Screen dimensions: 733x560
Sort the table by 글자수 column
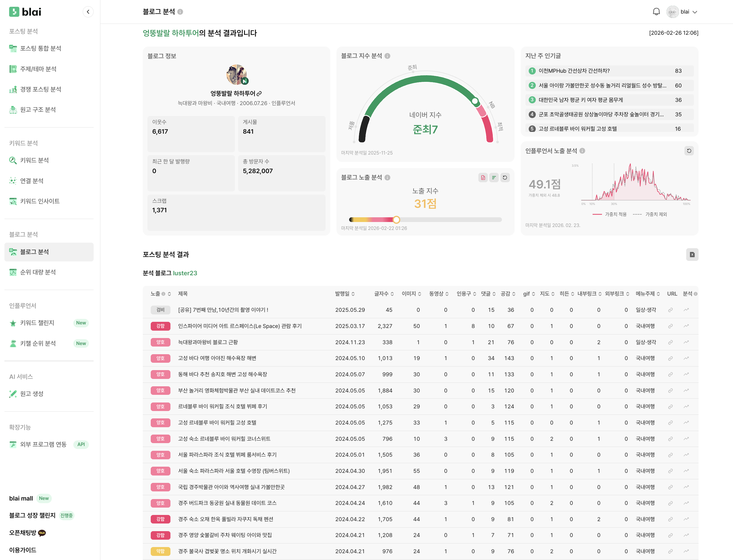pyautogui.click(x=384, y=294)
